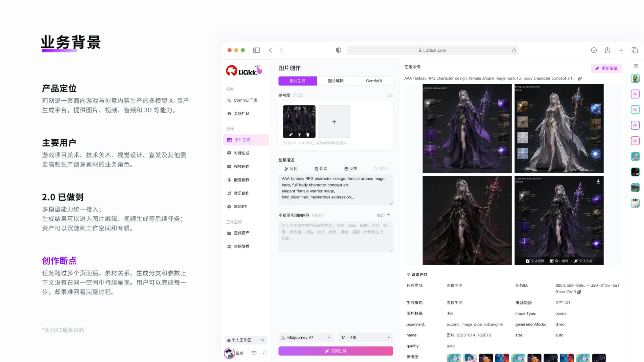Open the red-bordered audio history item

coord(635,141)
